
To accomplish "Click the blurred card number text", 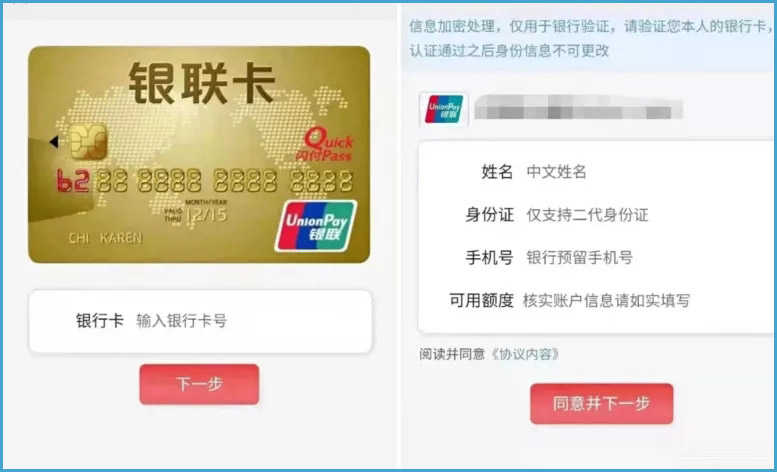I will coord(578,108).
